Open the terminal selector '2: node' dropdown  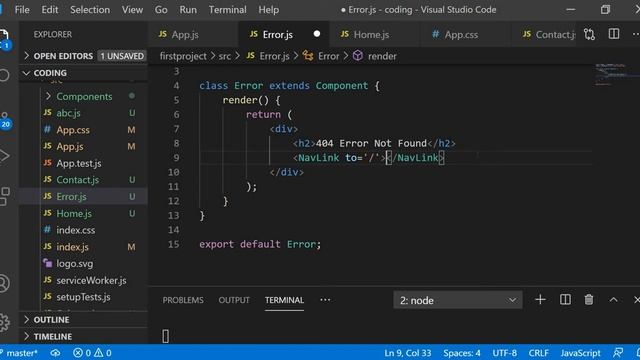[458, 300]
